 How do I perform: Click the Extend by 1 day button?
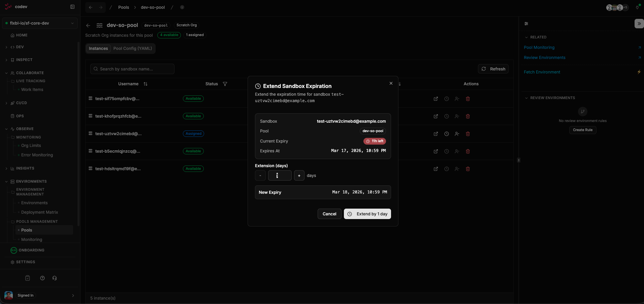point(367,214)
